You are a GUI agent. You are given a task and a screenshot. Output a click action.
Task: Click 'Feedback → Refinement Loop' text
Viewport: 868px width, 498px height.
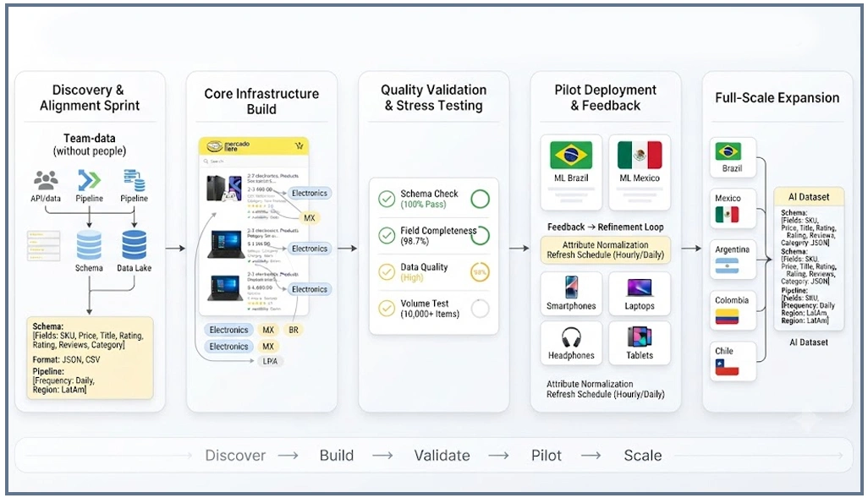pyautogui.click(x=606, y=227)
